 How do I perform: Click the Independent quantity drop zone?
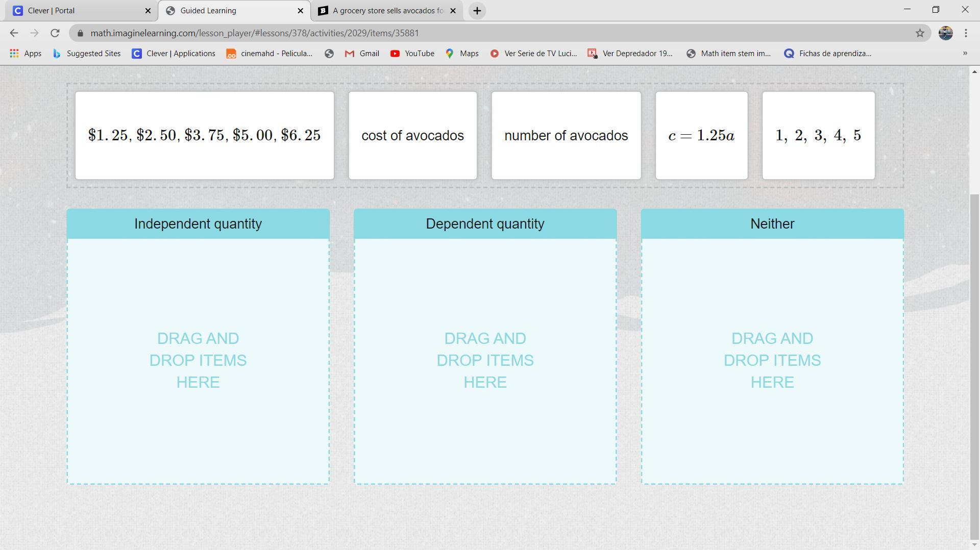click(x=198, y=361)
